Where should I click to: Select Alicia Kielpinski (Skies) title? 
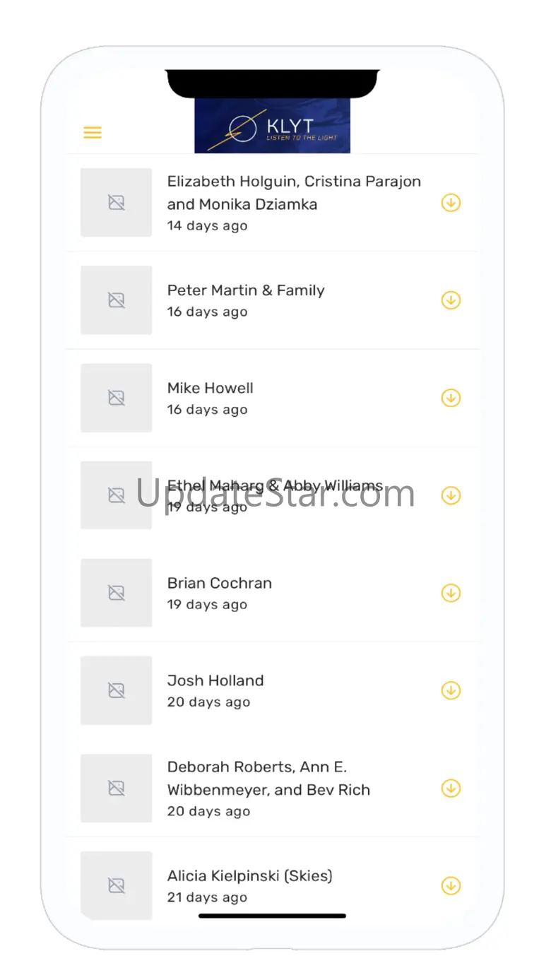[x=250, y=876]
